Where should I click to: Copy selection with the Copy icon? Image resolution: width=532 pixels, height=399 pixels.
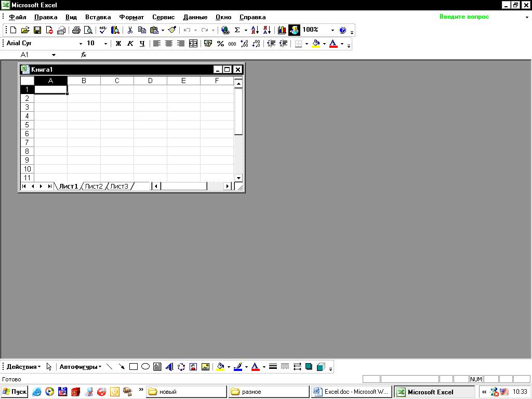click(x=142, y=30)
